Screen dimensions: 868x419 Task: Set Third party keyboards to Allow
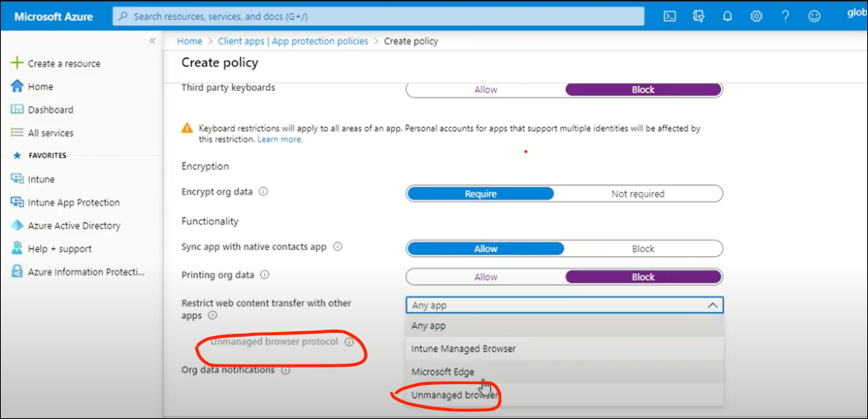(485, 89)
